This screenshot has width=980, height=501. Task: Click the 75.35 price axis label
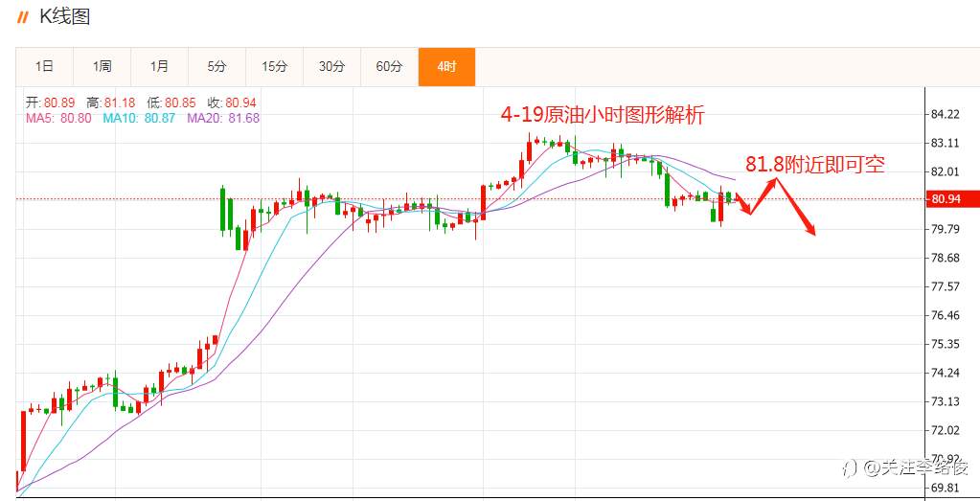(945, 344)
